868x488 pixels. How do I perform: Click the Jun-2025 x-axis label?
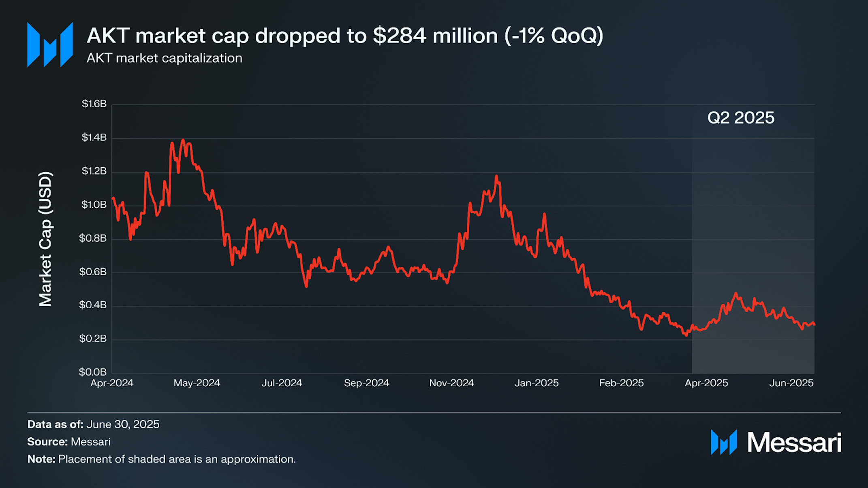[x=791, y=383]
